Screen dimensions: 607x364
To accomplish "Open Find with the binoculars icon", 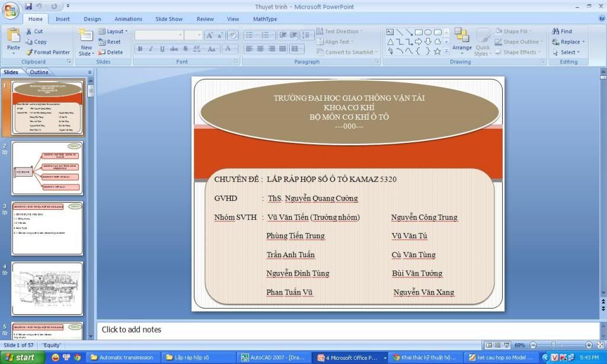I will (x=562, y=31).
